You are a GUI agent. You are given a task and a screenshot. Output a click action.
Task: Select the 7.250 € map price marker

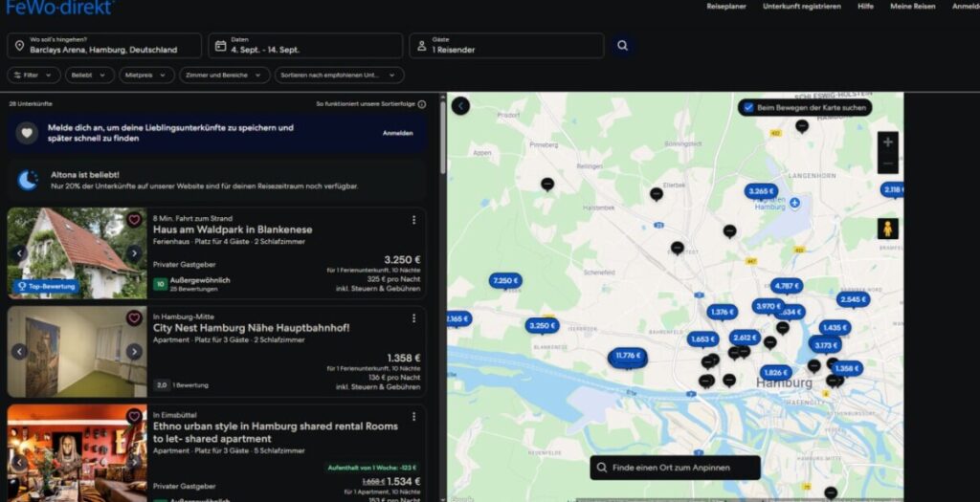tap(505, 281)
